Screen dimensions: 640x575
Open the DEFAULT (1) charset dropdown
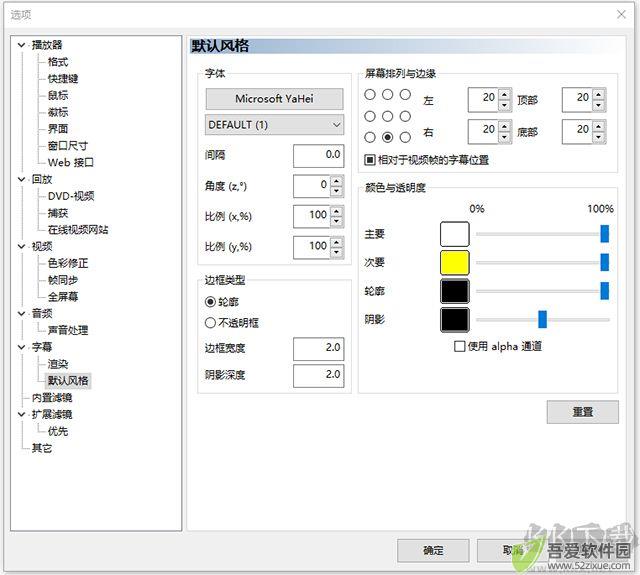point(274,124)
